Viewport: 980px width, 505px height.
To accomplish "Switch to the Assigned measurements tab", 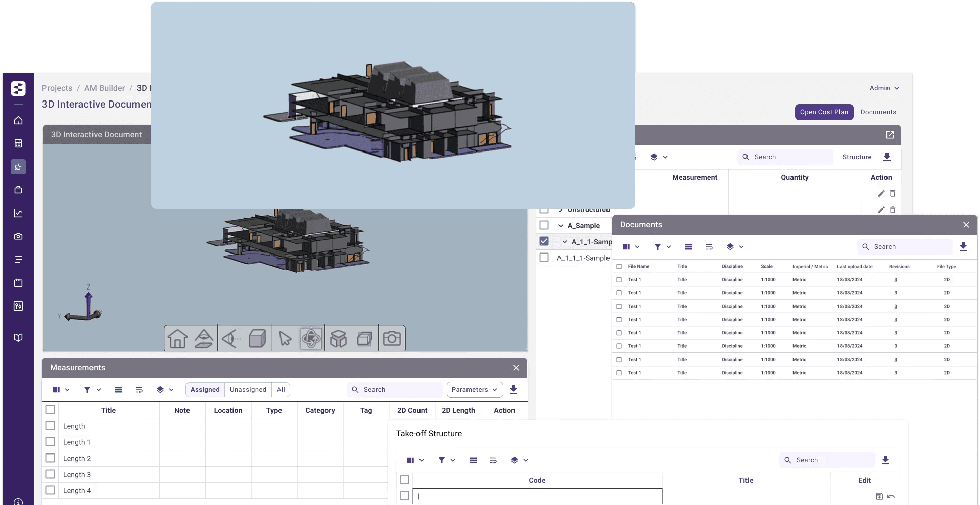I will (205, 389).
